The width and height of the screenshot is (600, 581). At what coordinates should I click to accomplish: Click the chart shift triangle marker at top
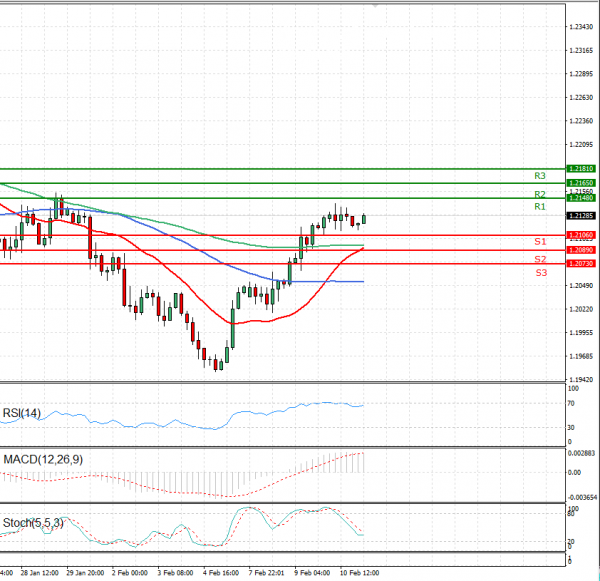click(x=375, y=5)
